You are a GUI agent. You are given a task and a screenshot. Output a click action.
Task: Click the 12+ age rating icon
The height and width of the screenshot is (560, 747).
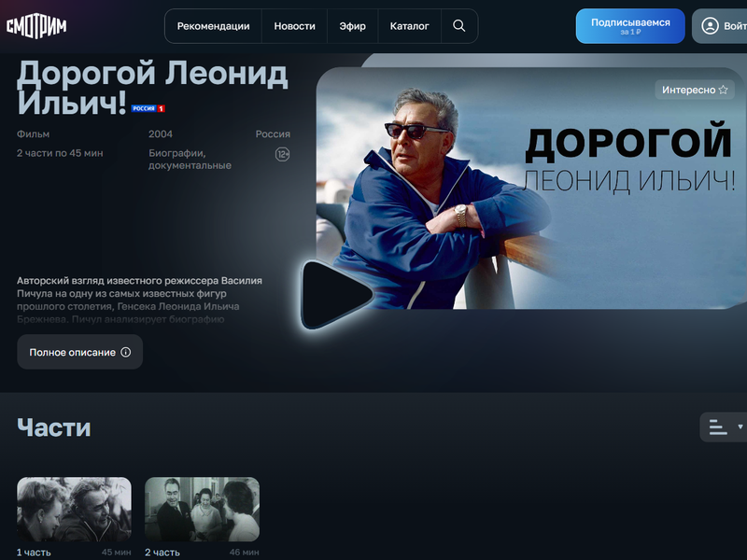tap(283, 154)
